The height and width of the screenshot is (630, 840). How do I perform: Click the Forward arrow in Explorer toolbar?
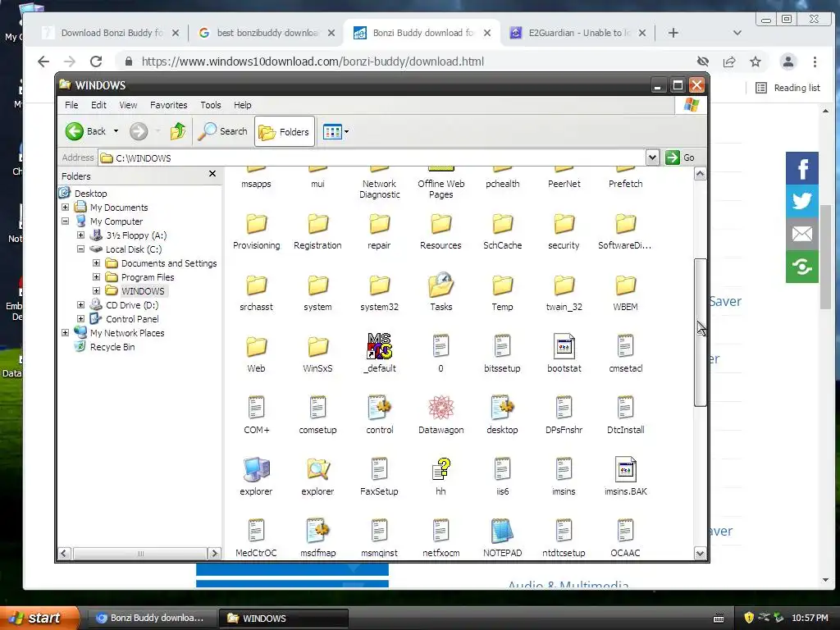(x=139, y=131)
